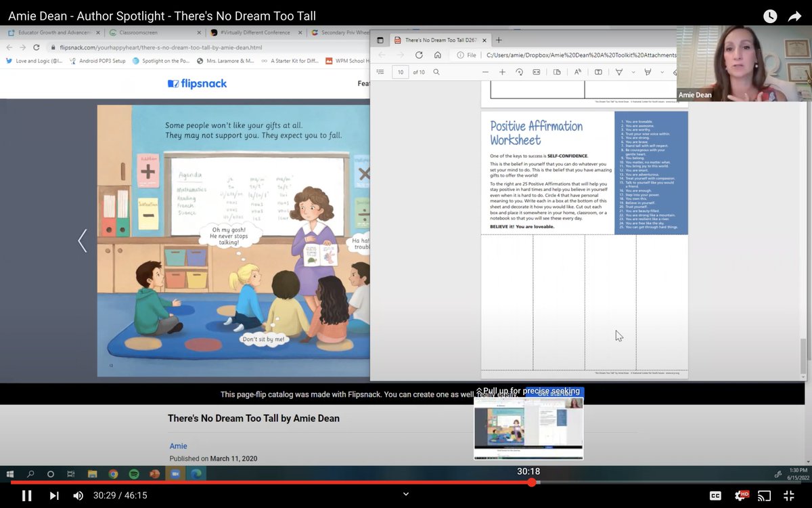
Task: Start Read Aloud in the PDF toolbar
Action: click(x=578, y=72)
